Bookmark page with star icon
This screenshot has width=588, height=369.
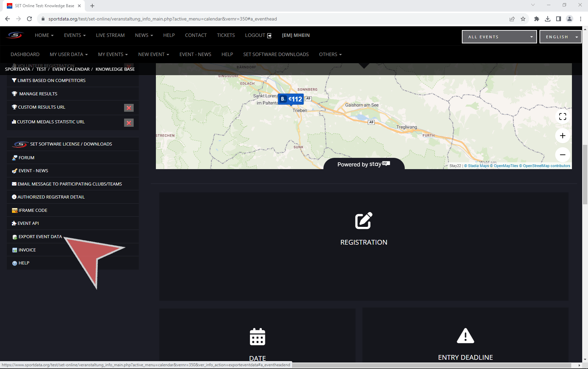point(523,19)
